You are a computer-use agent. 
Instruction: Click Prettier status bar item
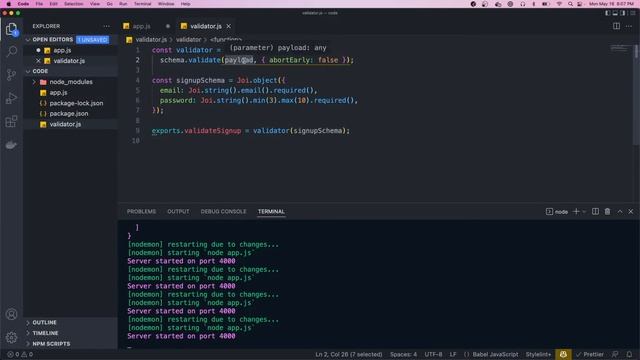coord(590,355)
